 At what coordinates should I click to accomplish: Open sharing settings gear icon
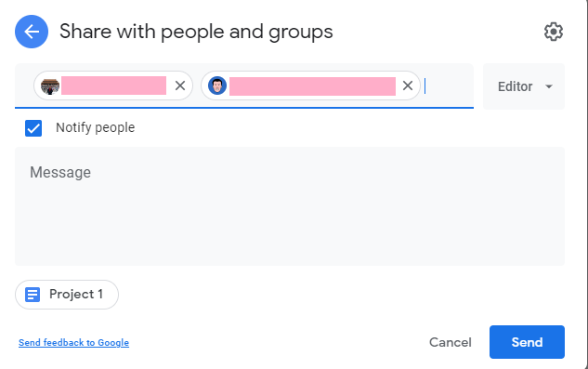(553, 32)
